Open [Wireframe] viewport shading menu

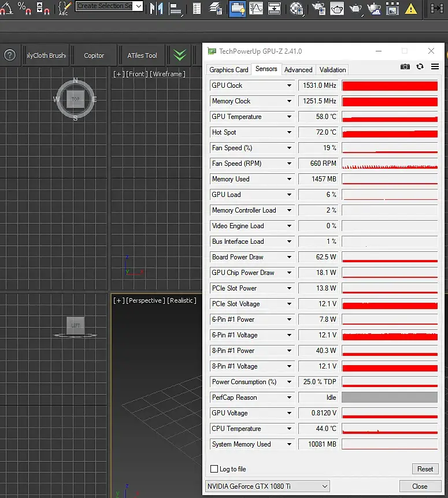(168, 74)
